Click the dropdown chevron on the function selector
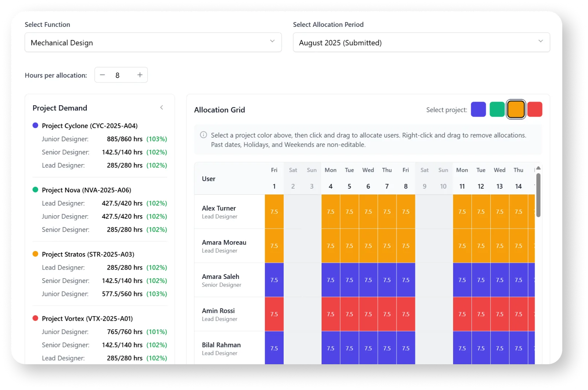The image size is (588, 390). tap(272, 41)
